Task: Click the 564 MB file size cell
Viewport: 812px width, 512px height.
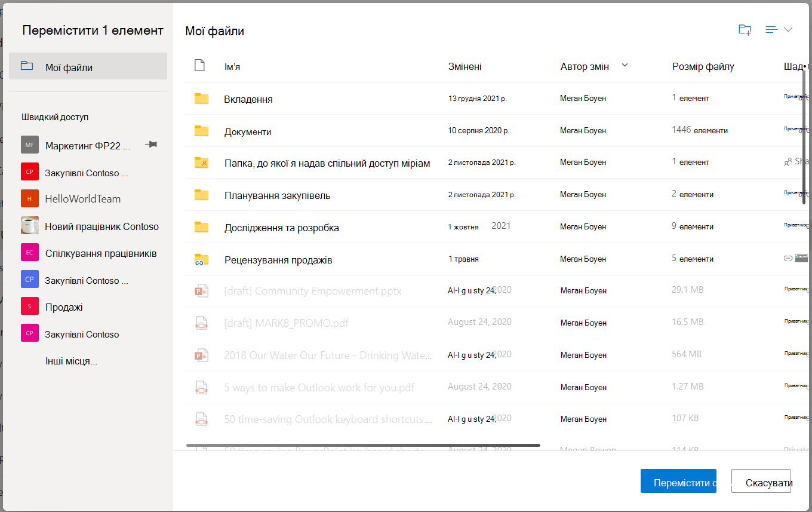Action: click(687, 354)
